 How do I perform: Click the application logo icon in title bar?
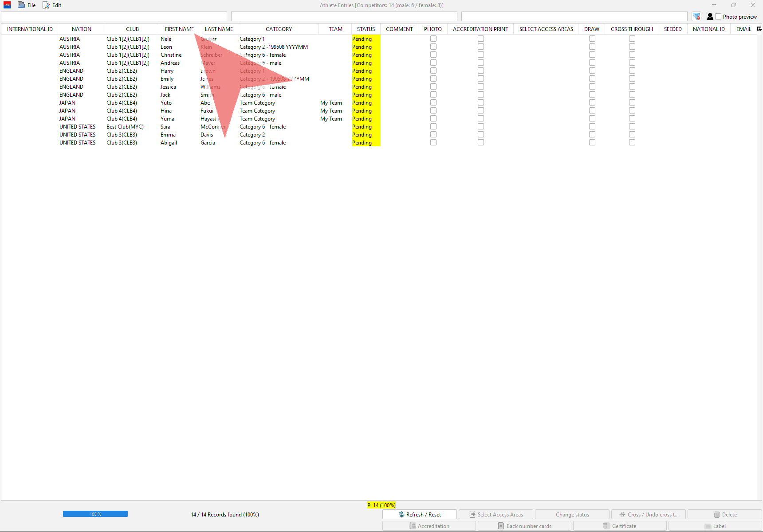coord(7,5)
